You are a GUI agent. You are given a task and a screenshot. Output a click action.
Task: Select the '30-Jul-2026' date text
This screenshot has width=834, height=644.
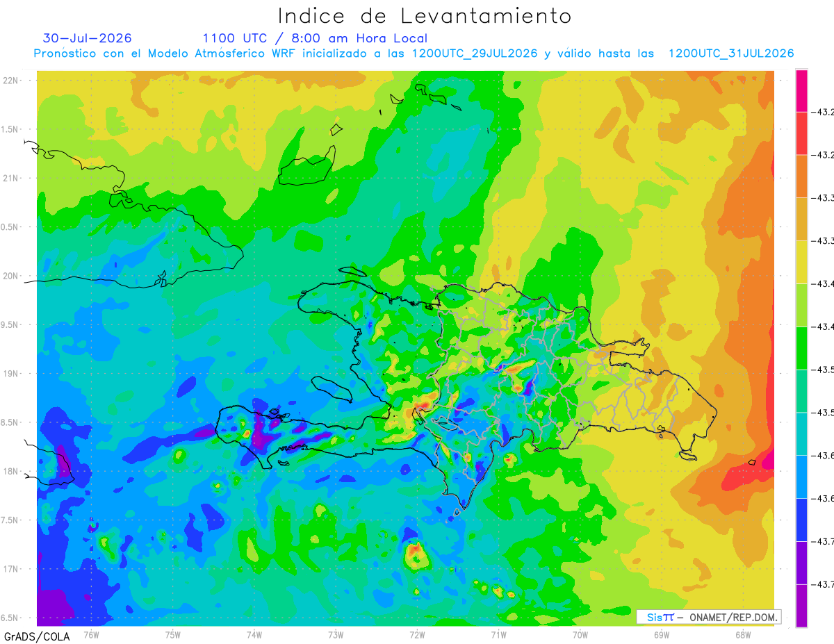tap(87, 38)
